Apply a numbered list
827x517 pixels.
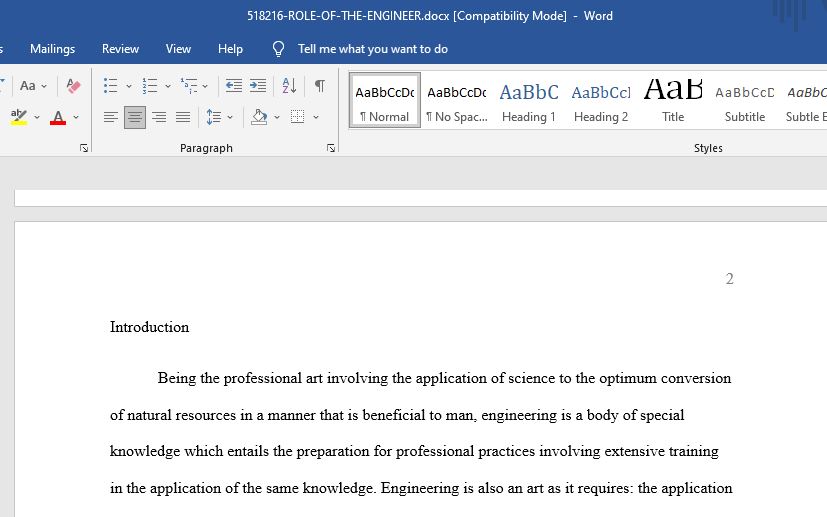[x=150, y=85]
